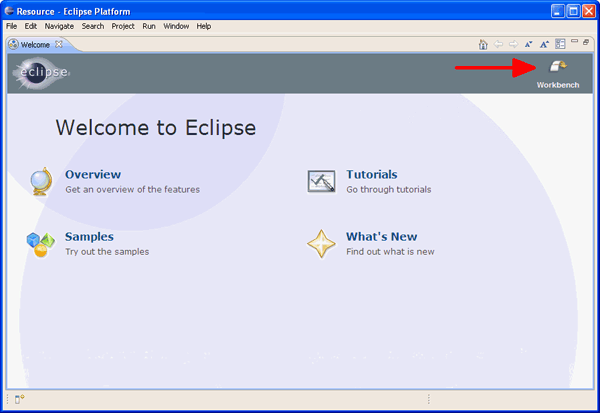Viewport: 600px width, 413px height.
Task: Enlarge font size with the large A icon
Action: 544,44
